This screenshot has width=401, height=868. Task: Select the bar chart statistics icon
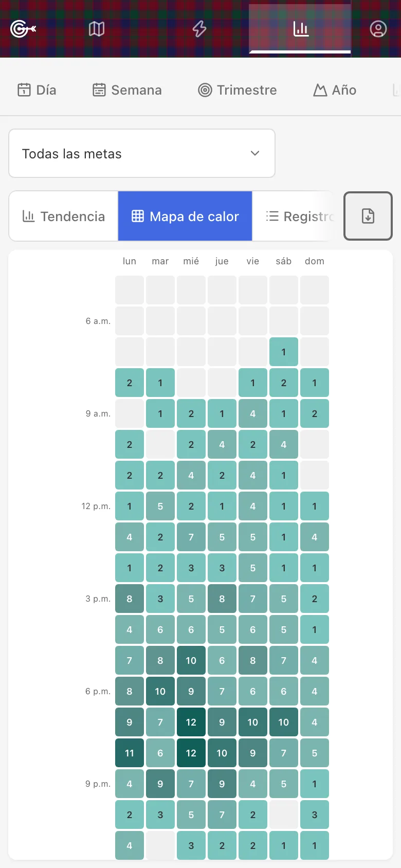coord(301,29)
